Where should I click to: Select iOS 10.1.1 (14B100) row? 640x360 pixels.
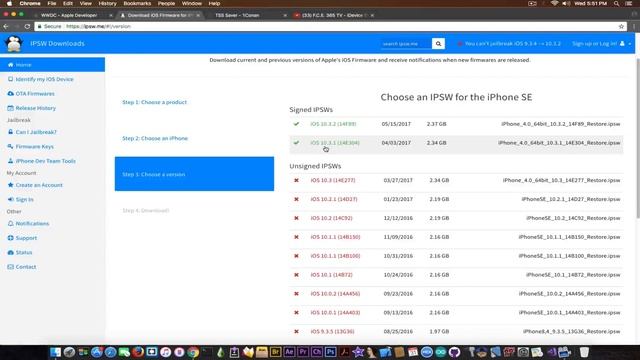[456, 256]
